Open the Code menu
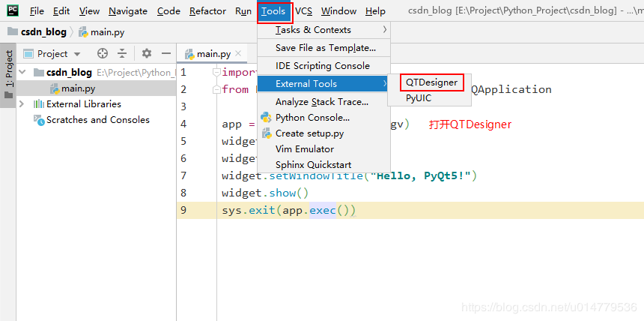Screen dimensions: 644x321 pos(168,11)
